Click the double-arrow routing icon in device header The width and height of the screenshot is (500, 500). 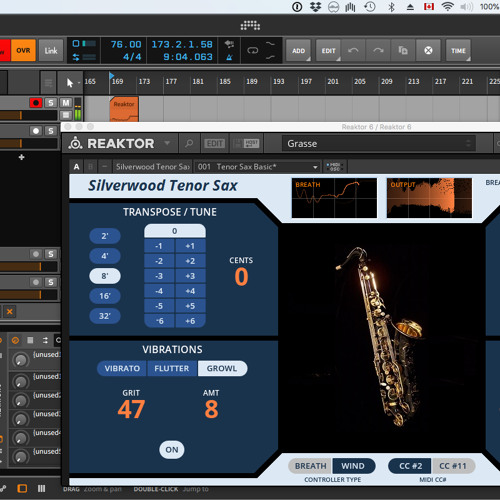(45, 340)
